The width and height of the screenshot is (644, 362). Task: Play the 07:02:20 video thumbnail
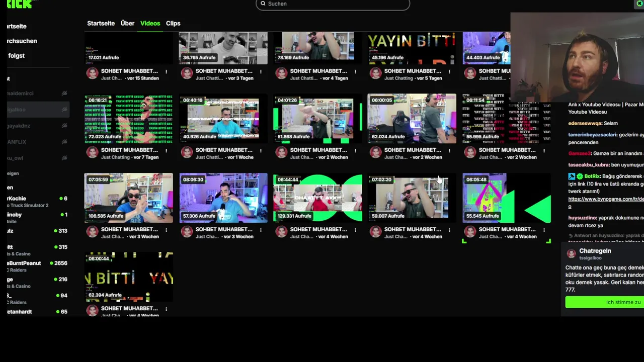point(412,198)
